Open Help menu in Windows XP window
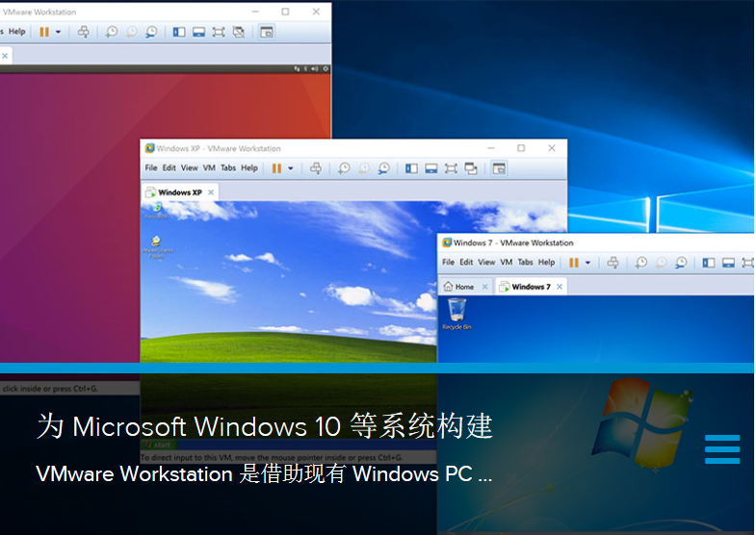 [249, 168]
